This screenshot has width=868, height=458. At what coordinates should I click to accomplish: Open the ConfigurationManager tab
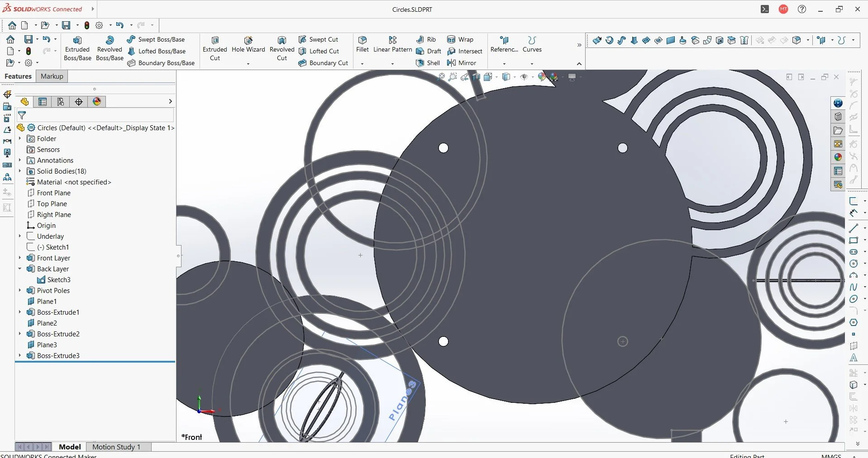tap(61, 102)
